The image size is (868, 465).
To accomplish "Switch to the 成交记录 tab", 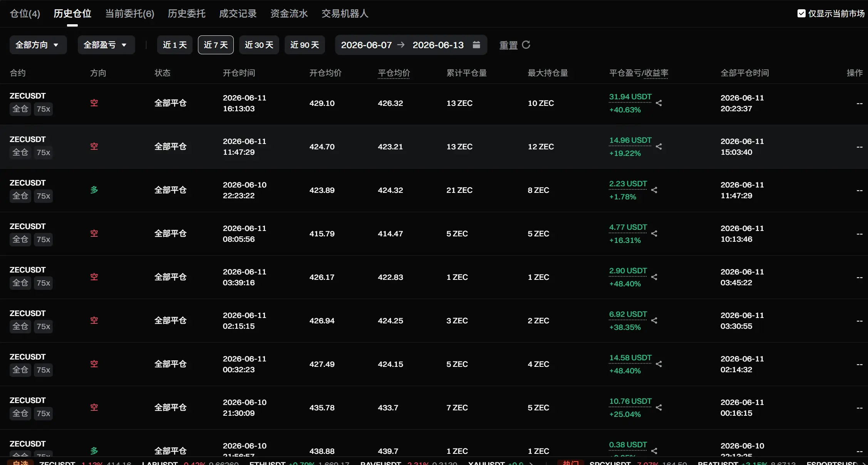I will [238, 13].
